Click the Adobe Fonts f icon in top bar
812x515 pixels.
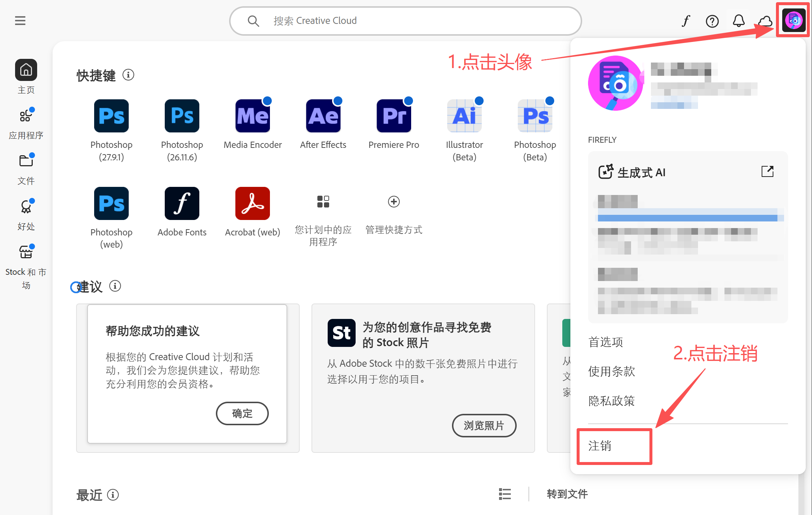pyautogui.click(x=685, y=21)
